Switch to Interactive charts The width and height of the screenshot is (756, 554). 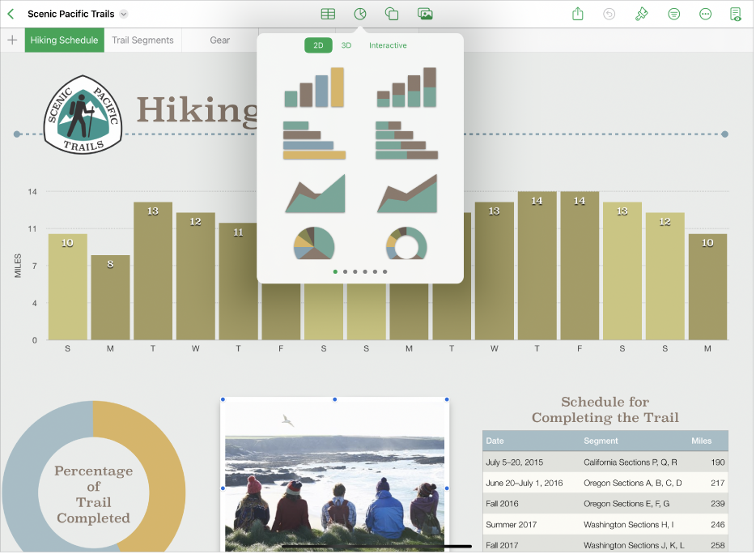[x=389, y=45]
